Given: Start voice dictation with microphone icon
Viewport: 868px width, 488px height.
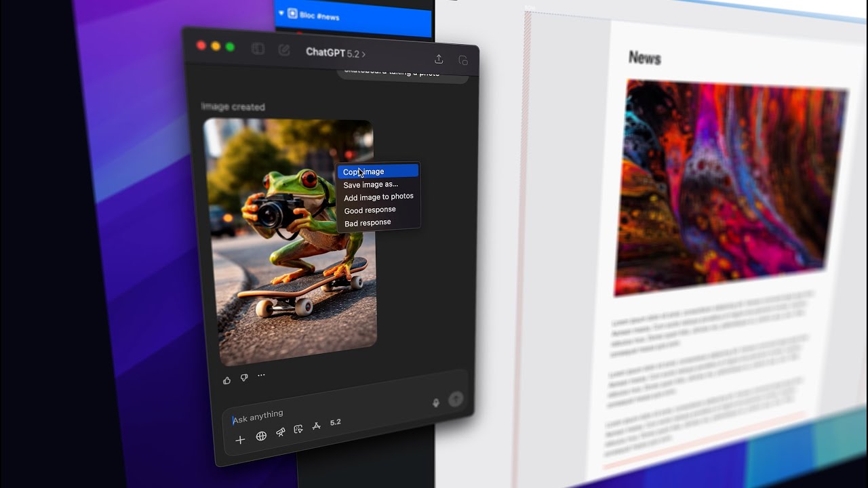Looking at the screenshot, I should (x=436, y=403).
